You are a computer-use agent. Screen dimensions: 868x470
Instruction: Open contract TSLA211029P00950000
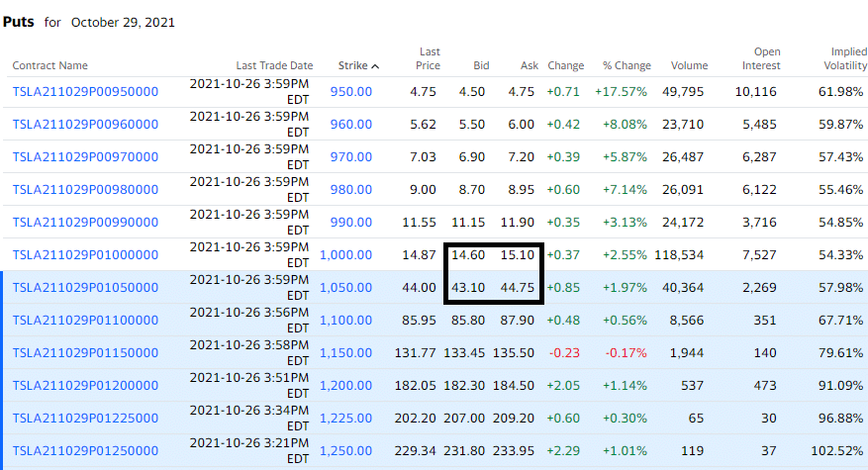point(85,91)
